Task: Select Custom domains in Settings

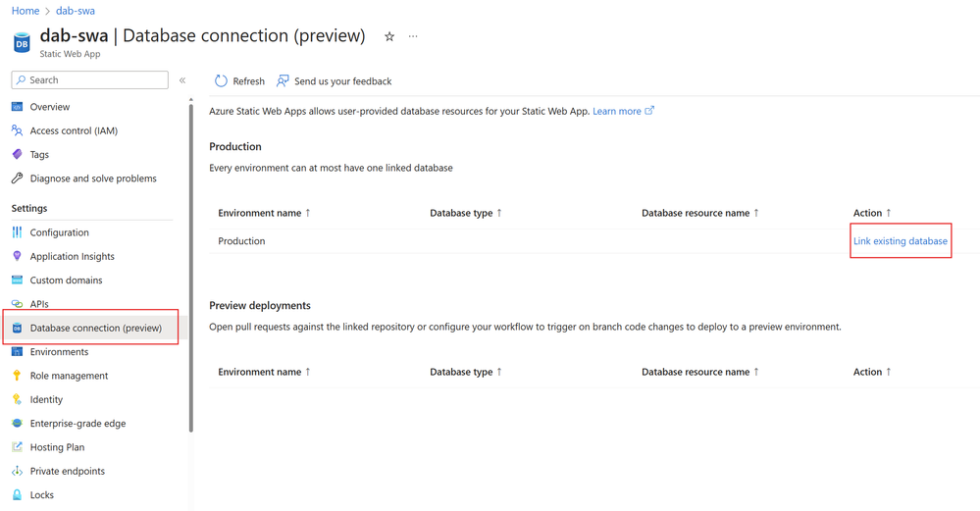Action: pos(66,281)
